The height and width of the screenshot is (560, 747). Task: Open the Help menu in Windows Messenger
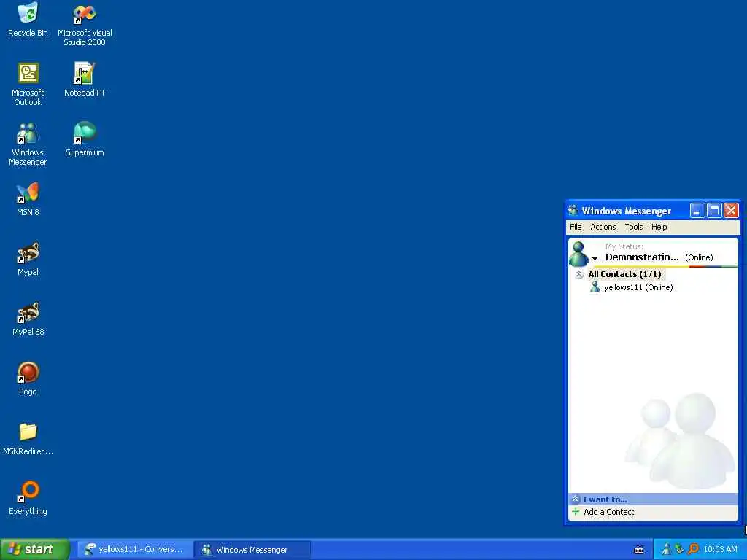pyautogui.click(x=659, y=227)
